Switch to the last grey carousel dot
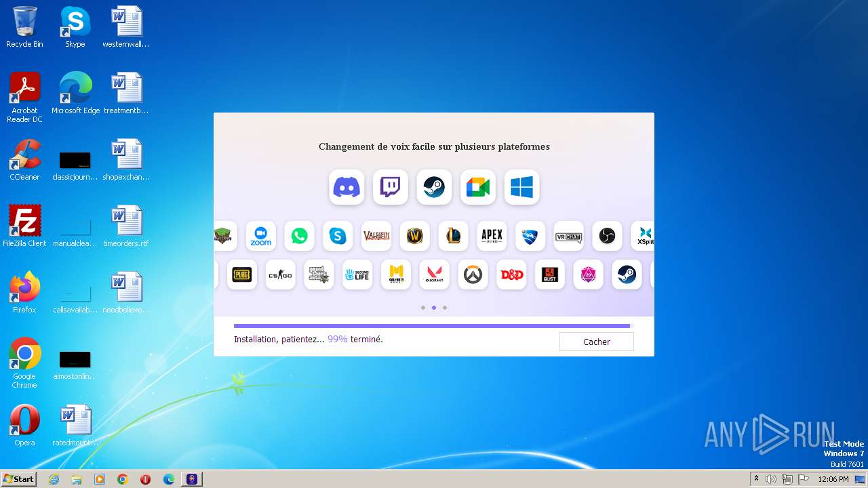Screen dimensions: 868x488 [x=445, y=308]
